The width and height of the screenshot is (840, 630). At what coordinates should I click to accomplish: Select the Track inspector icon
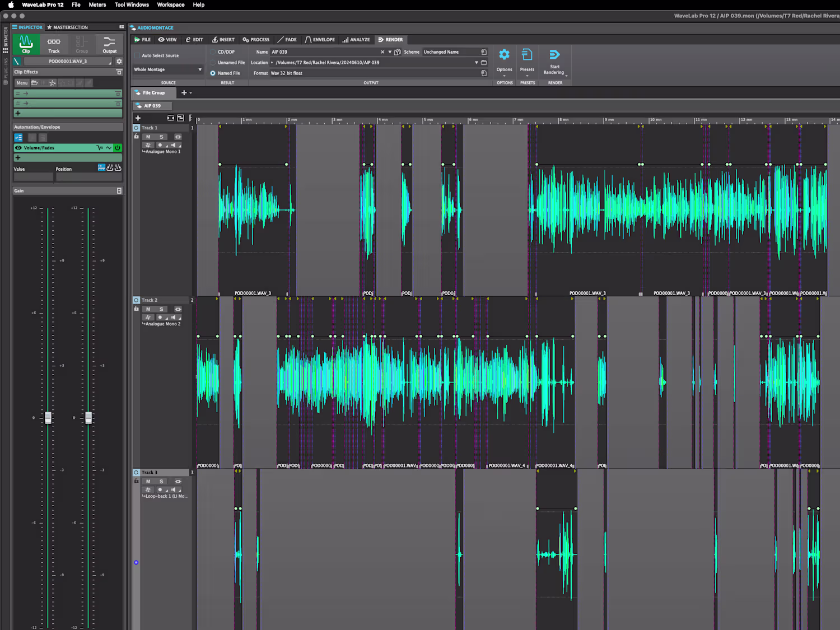click(54, 44)
